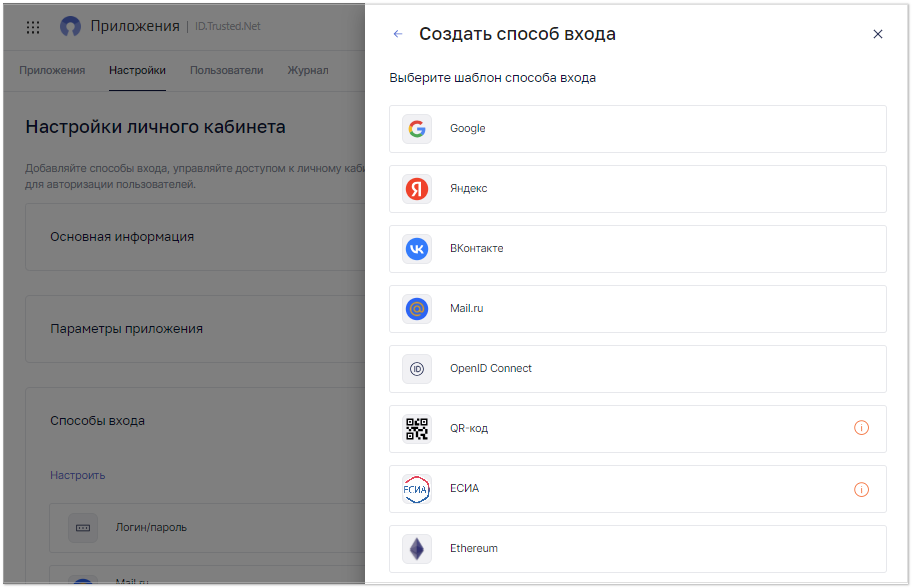This screenshot has height=588, width=912.
Task: Click the Яндекс logo icon
Action: (x=417, y=189)
